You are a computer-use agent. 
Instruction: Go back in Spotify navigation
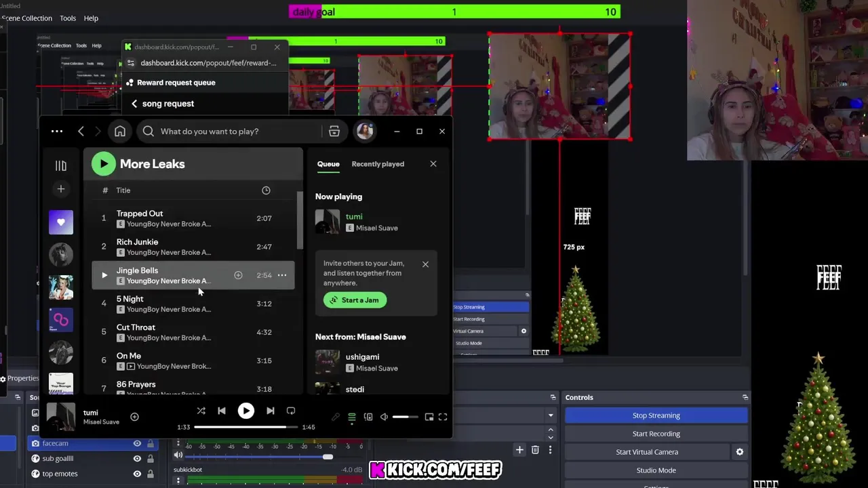tap(81, 131)
